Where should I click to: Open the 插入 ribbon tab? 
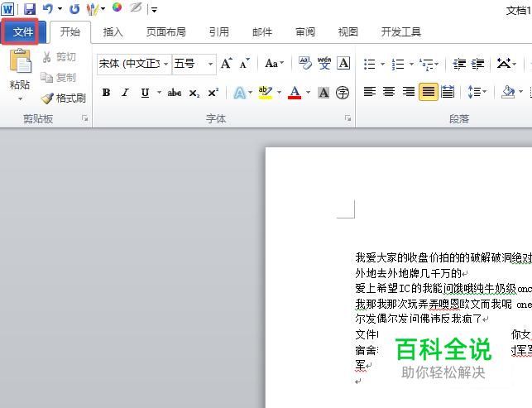113,32
